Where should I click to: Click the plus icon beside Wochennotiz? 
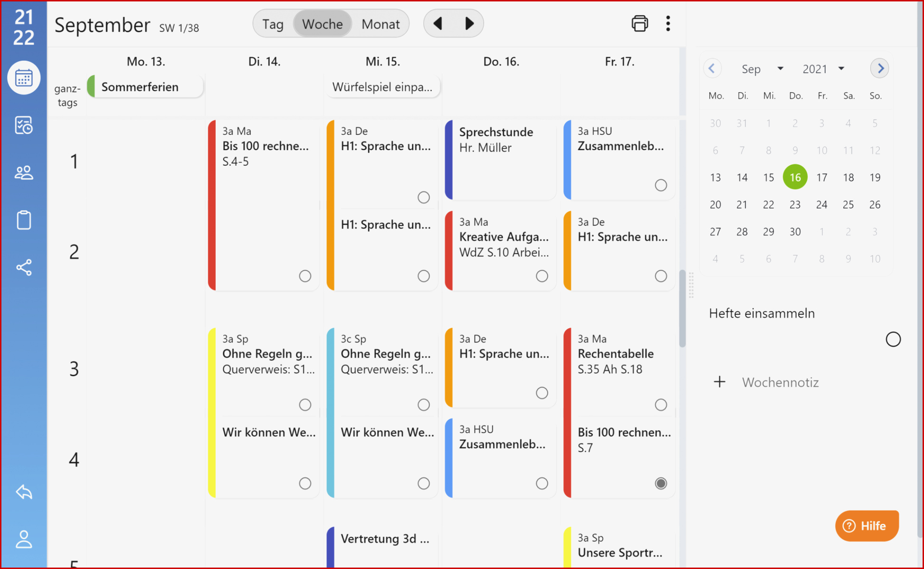pos(720,382)
